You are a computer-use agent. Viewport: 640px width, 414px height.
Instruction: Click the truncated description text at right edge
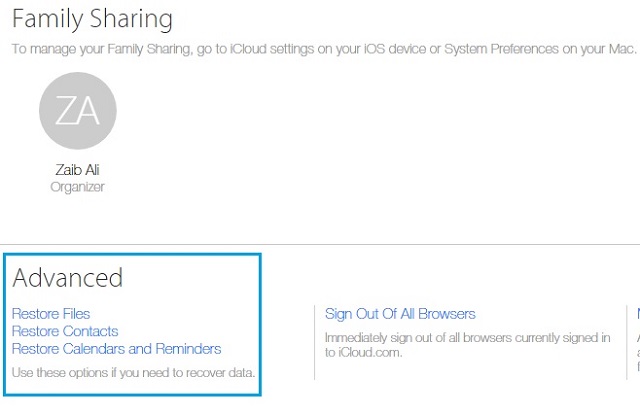[x=638, y=352]
